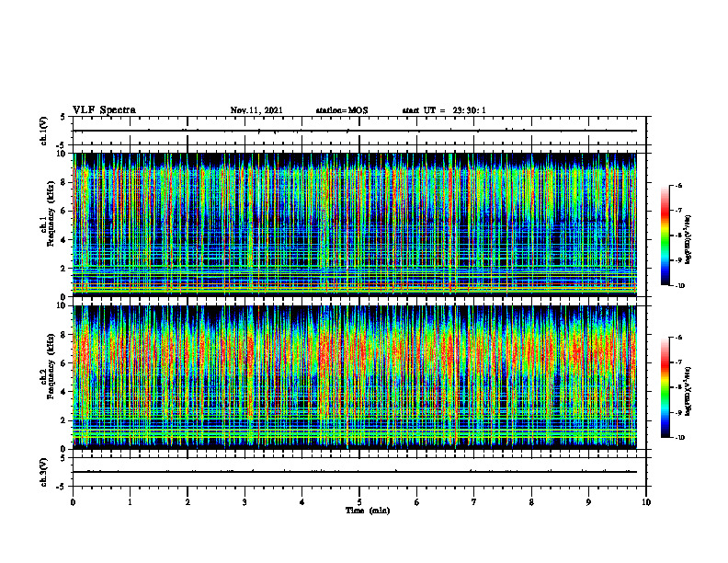This screenshot has width=728, height=563.
Task: Click time axis tick label "10" at right end
Action: [x=646, y=502]
